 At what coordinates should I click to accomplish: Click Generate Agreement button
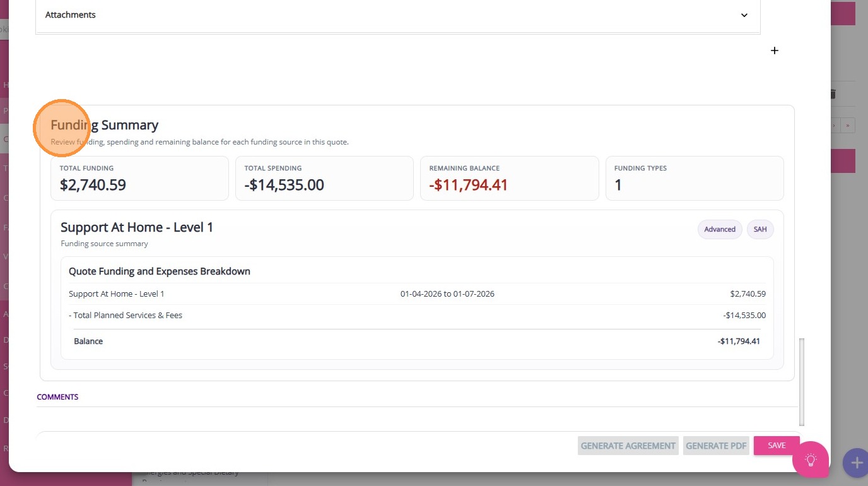[x=628, y=446]
